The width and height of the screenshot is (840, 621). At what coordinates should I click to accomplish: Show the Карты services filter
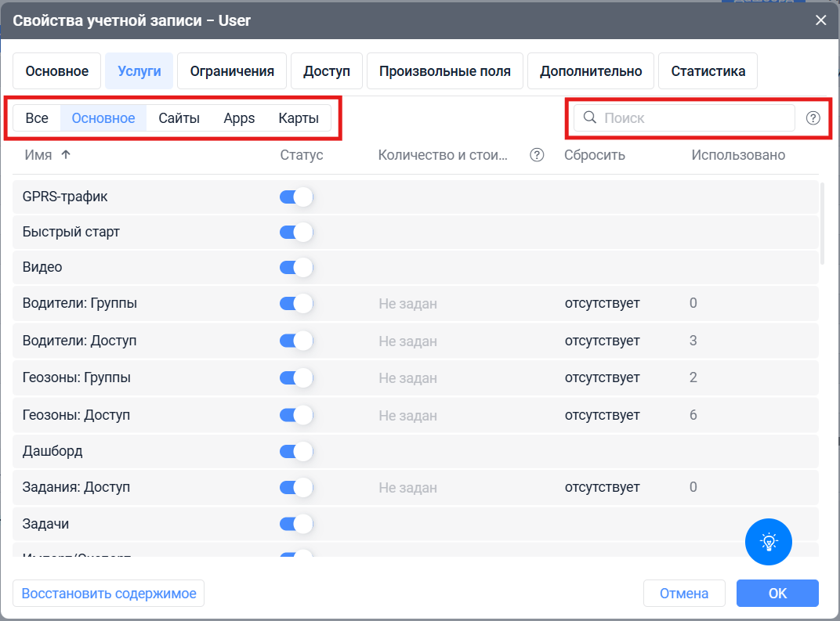tap(299, 118)
